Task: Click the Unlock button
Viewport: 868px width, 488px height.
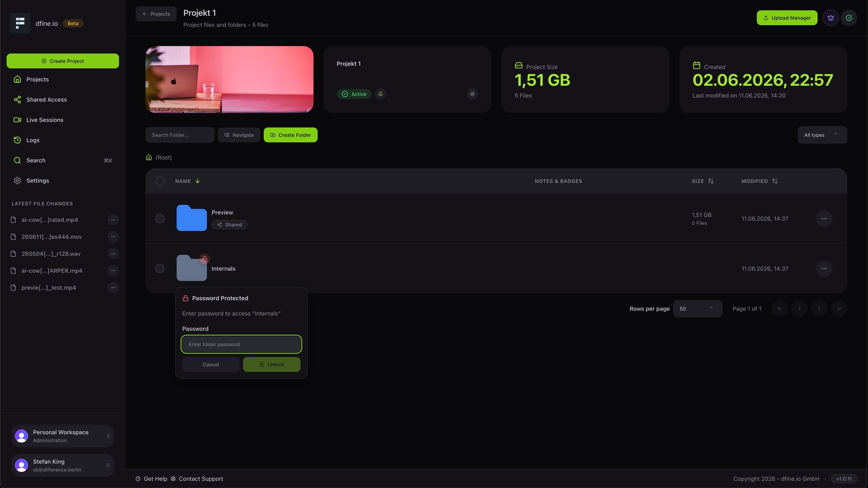Action: 272,364
